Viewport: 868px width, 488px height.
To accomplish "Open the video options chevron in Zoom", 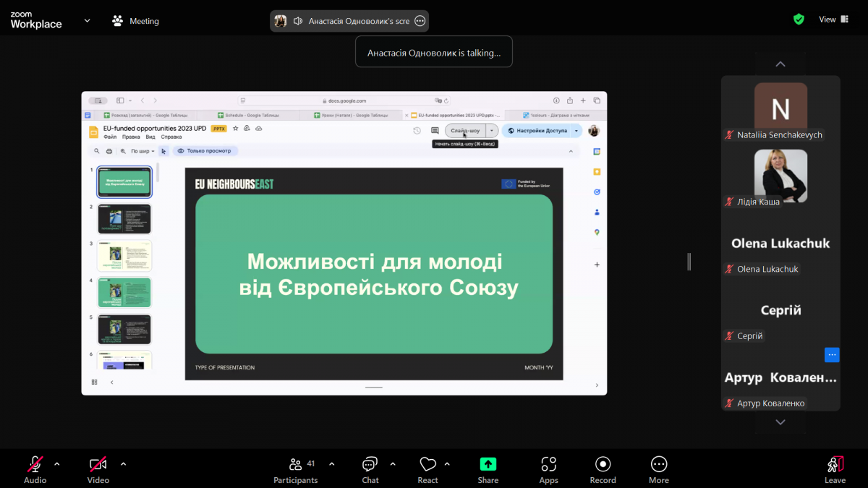I will point(122,466).
